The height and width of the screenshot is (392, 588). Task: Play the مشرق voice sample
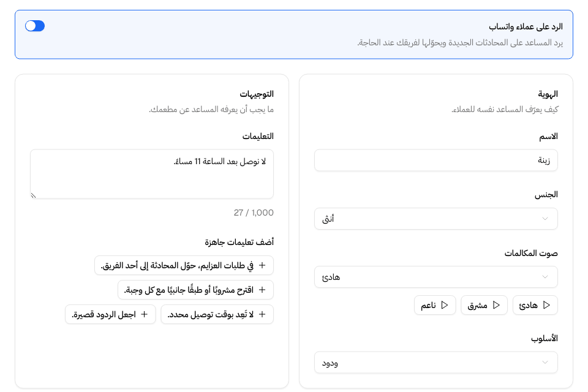pos(484,305)
